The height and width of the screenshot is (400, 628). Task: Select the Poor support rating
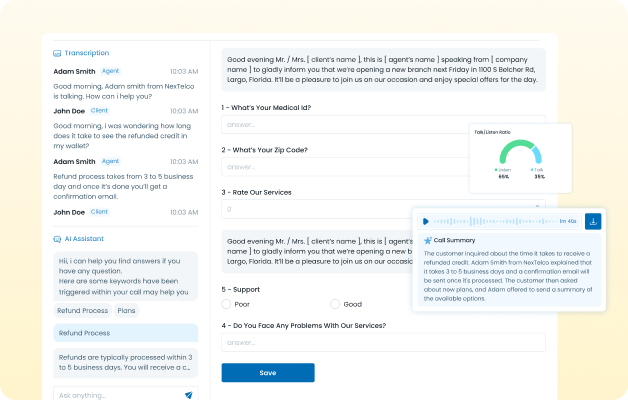pos(227,304)
